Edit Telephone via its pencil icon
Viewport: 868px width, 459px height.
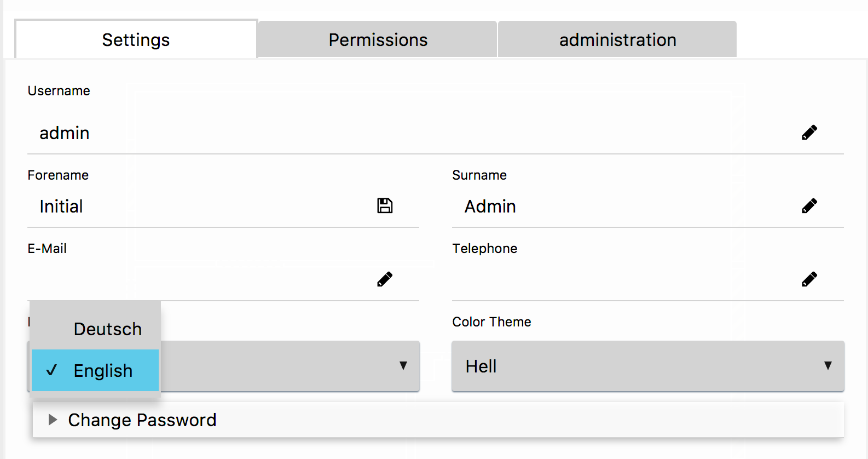pyautogui.click(x=809, y=279)
